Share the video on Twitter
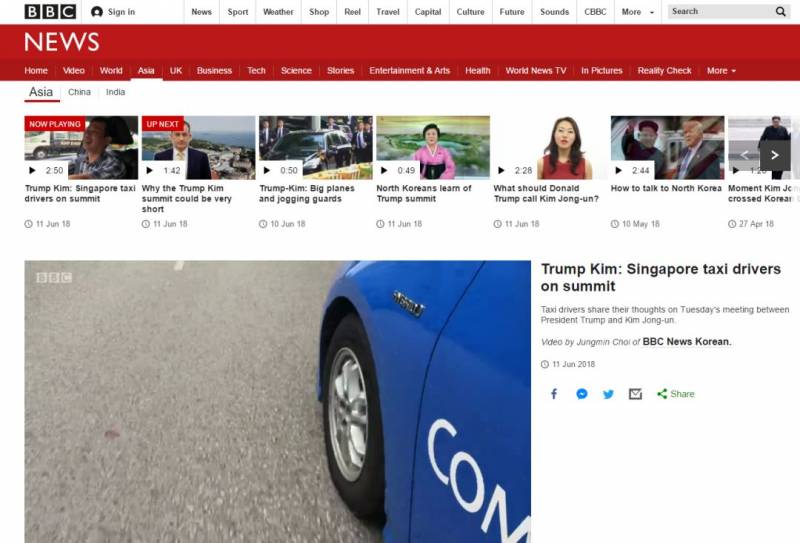Image resolution: width=800 pixels, height=543 pixels. click(x=608, y=394)
